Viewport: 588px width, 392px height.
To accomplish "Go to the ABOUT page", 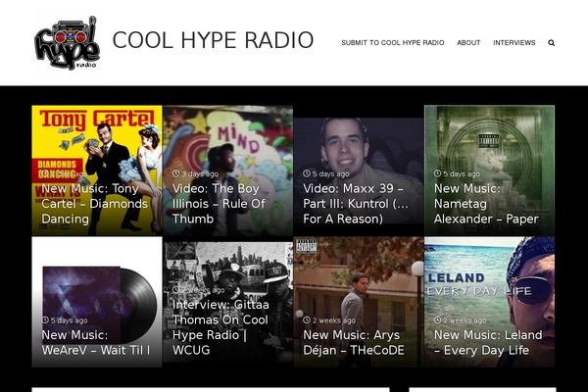I will (468, 43).
